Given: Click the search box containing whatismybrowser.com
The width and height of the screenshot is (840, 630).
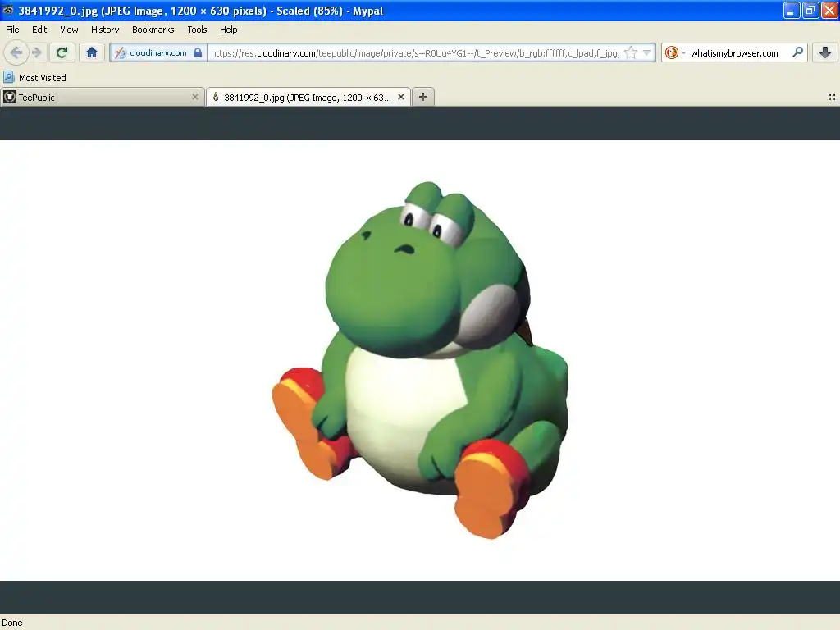Looking at the screenshot, I should [x=735, y=53].
